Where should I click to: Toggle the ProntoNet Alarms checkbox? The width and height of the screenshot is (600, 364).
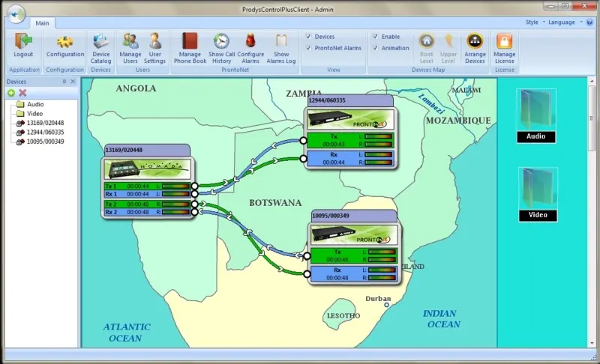click(308, 48)
